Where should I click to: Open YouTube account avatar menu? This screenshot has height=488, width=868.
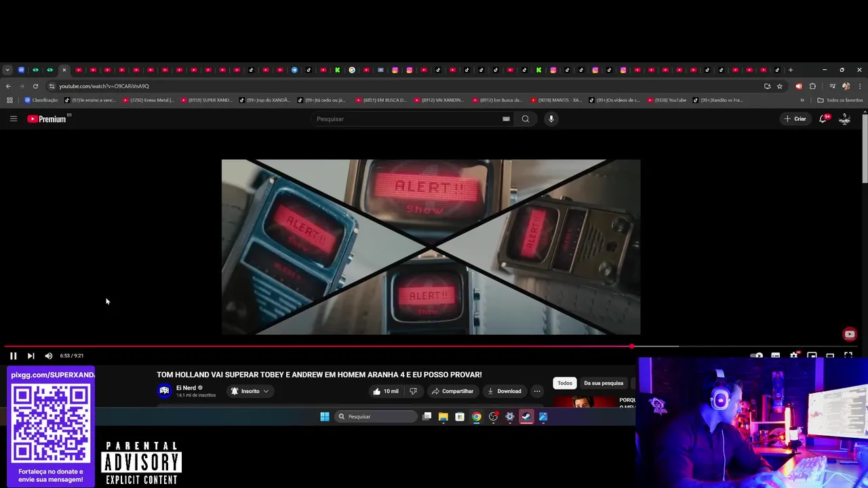point(845,119)
